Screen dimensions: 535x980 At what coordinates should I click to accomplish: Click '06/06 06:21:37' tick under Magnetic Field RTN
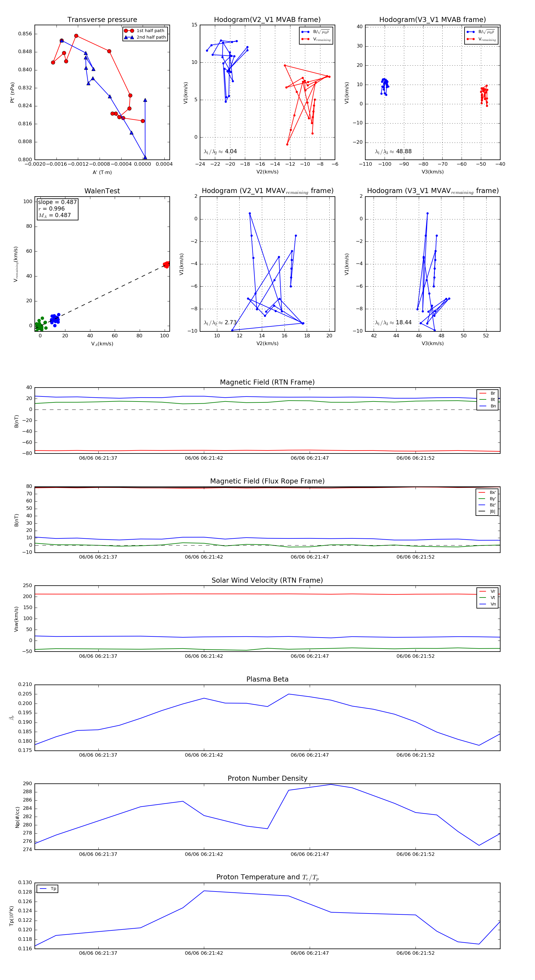coord(98,458)
